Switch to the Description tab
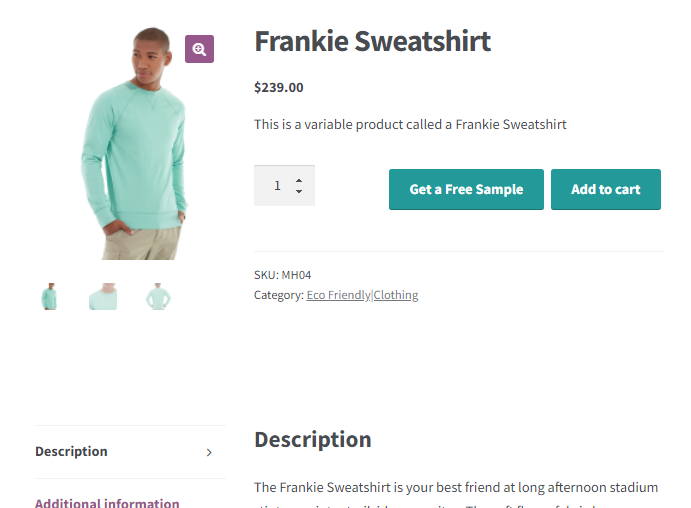This screenshot has height=508, width=691. (71, 452)
